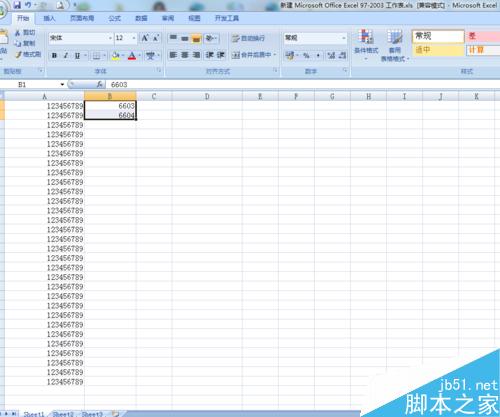The image size is (500, 417).
Task: Decrease decimal places
Action: pos(342,55)
